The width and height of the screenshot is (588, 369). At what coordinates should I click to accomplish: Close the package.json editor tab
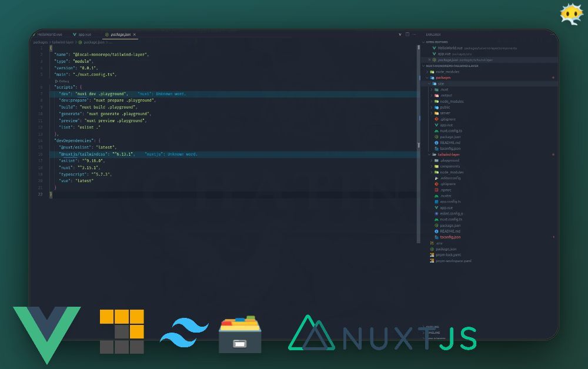click(135, 35)
